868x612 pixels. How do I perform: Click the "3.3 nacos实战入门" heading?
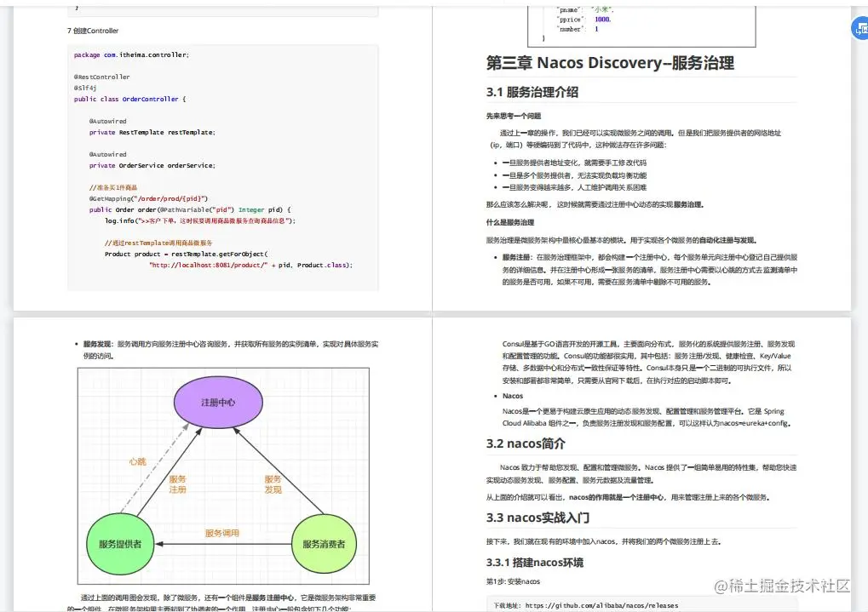pyautogui.click(x=537, y=518)
